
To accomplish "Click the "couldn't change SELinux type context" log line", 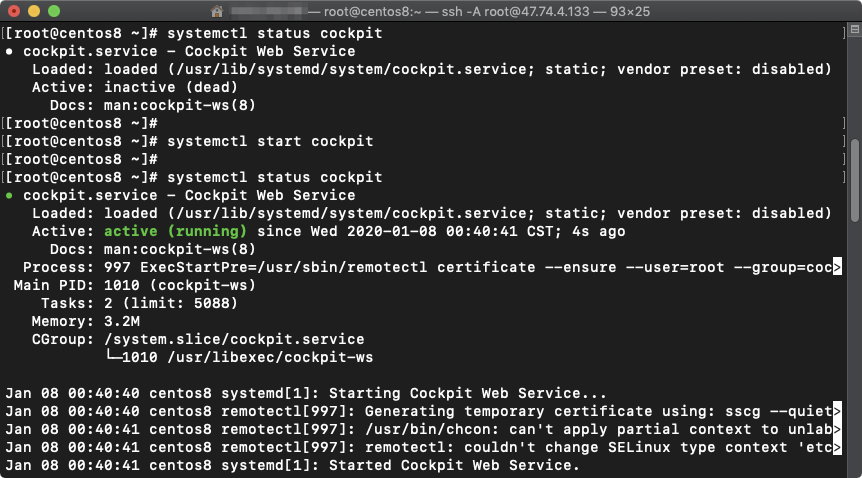I will (x=423, y=447).
